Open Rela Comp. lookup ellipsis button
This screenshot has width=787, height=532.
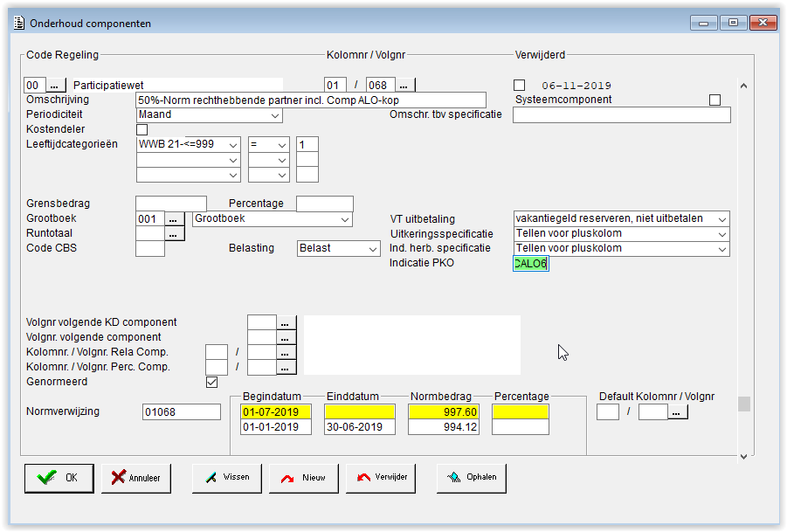point(286,352)
